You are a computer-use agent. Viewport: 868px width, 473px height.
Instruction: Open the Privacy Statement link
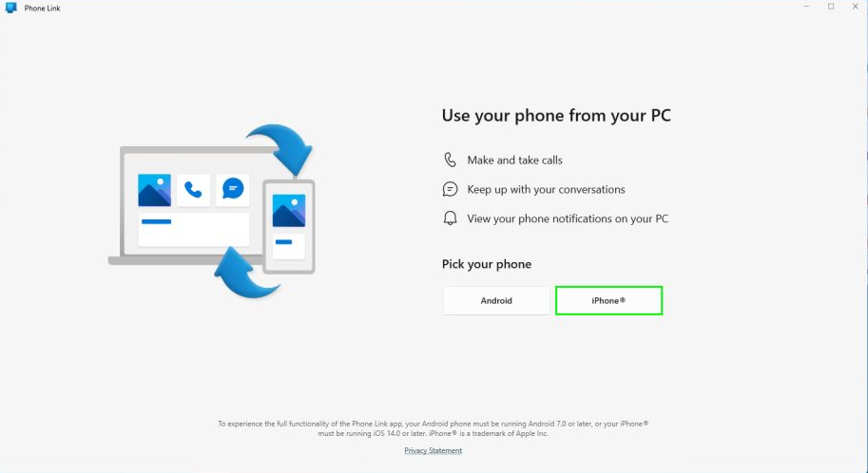coord(433,450)
